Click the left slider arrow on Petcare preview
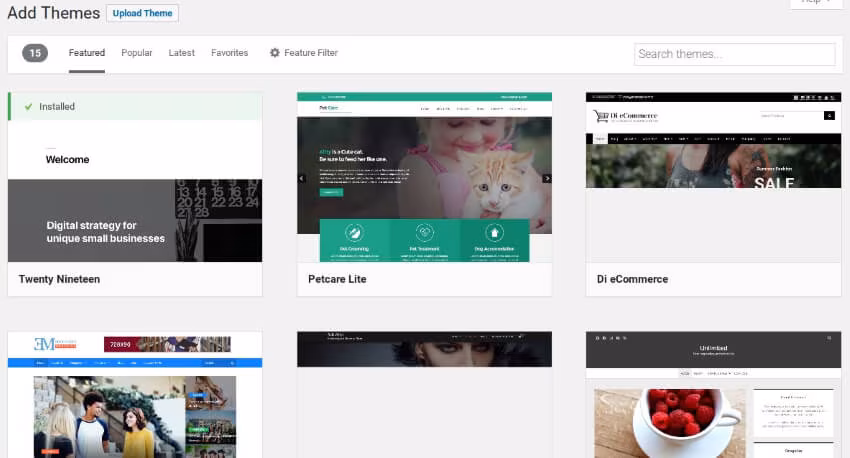 [x=302, y=178]
